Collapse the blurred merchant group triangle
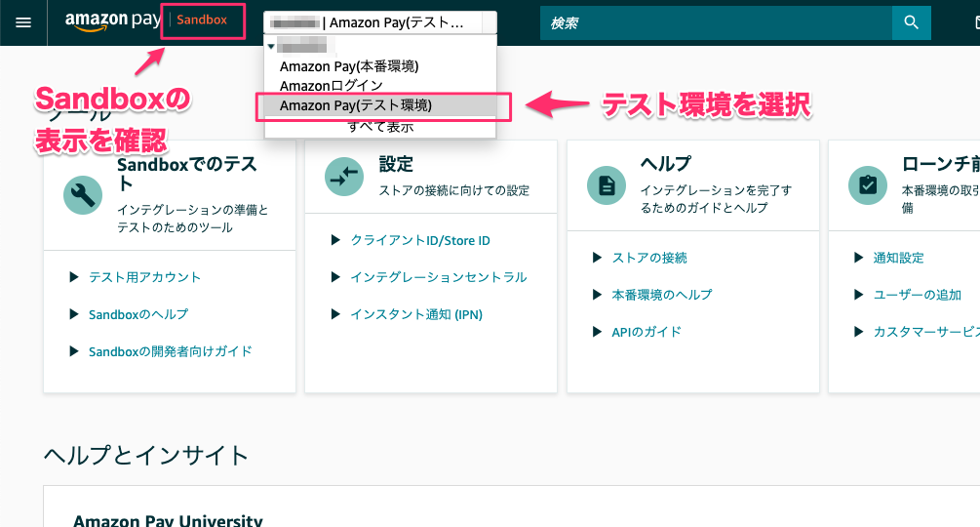Image resolution: width=980 pixels, height=527 pixels. [271, 46]
